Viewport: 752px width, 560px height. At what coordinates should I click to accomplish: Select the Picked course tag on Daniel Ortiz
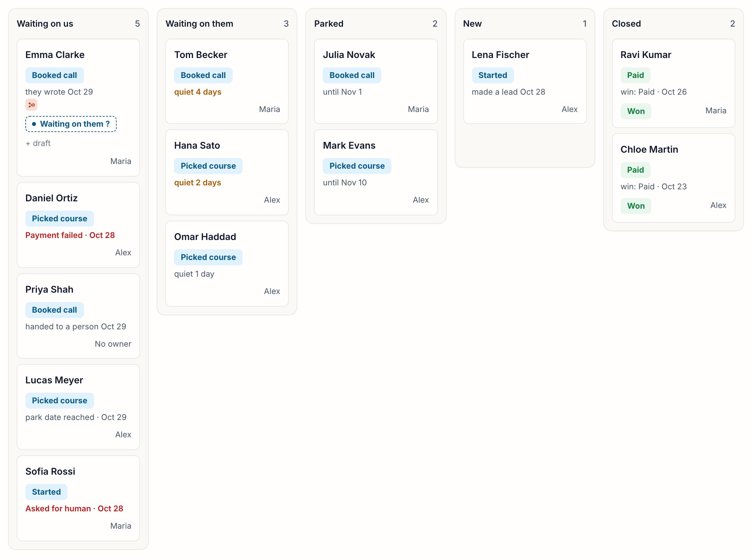(60, 219)
